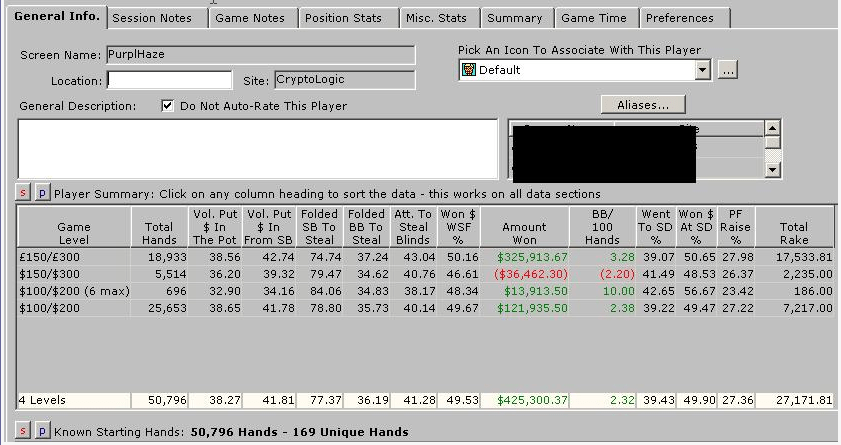Click the 'p' icon beside Known Starting Hands
Image resolution: width=841 pixels, height=445 pixels.
(x=42, y=431)
